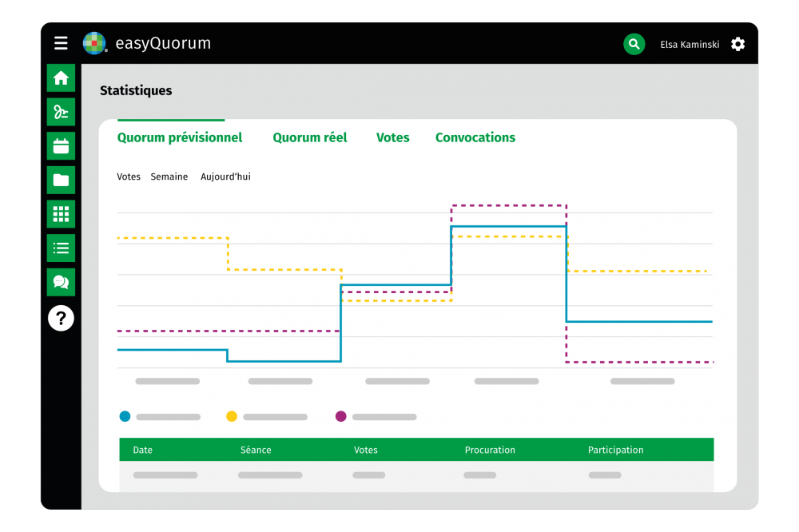The image size is (799, 532).
Task: Expand the hamburger navigation menu
Action: coord(61,43)
